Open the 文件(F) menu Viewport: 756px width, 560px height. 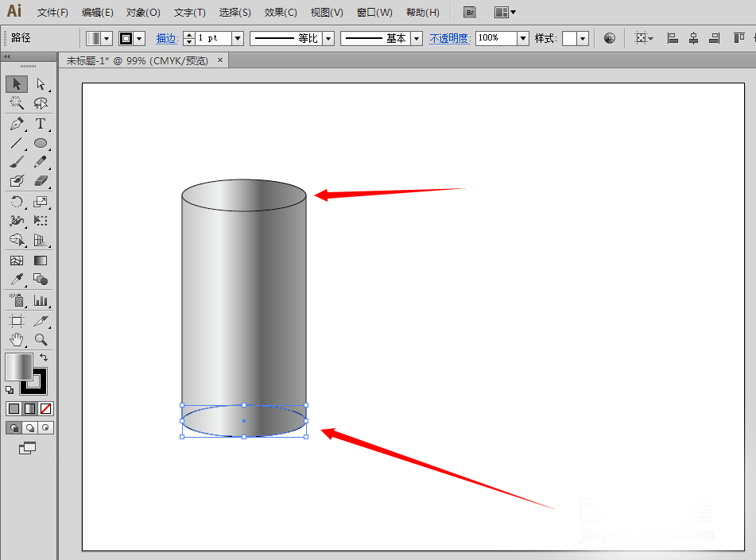(x=52, y=13)
